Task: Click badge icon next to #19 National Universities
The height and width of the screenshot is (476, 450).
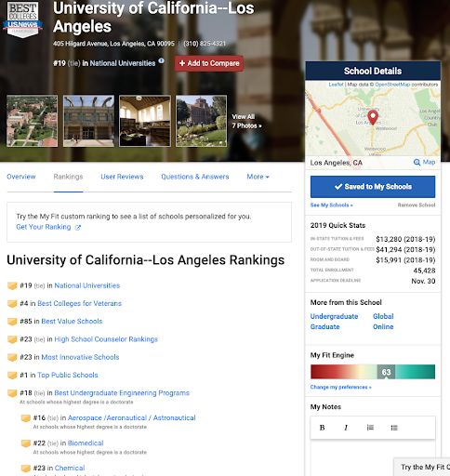Action: pos(12,285)
